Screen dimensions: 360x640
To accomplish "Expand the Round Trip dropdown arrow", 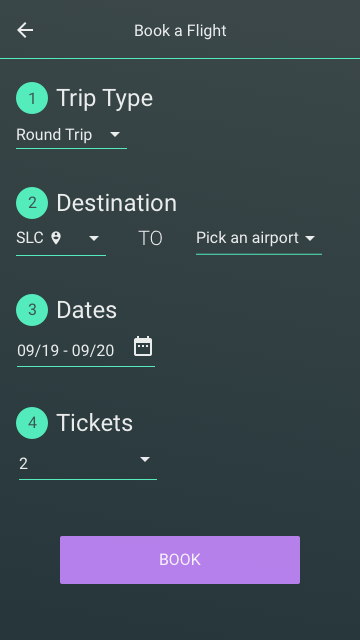I will pyautogui.click(x=115, y=134).
